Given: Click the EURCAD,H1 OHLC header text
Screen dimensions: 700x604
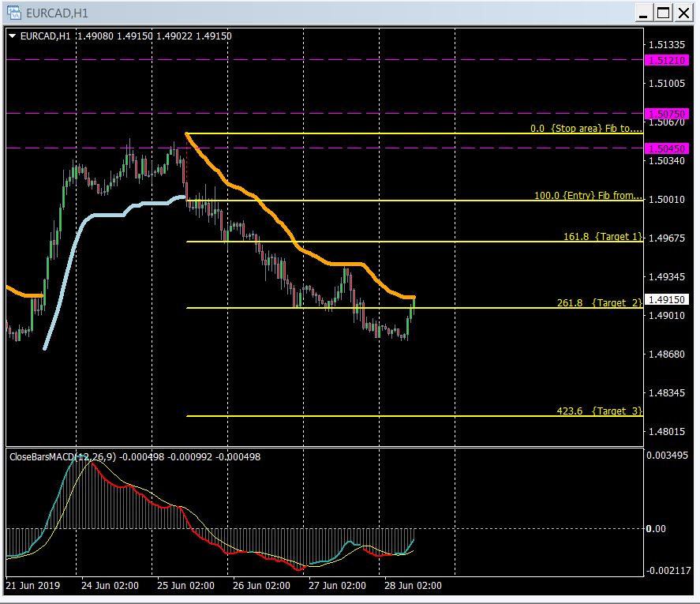Looking at the screenshot, I should coord(126,36).
